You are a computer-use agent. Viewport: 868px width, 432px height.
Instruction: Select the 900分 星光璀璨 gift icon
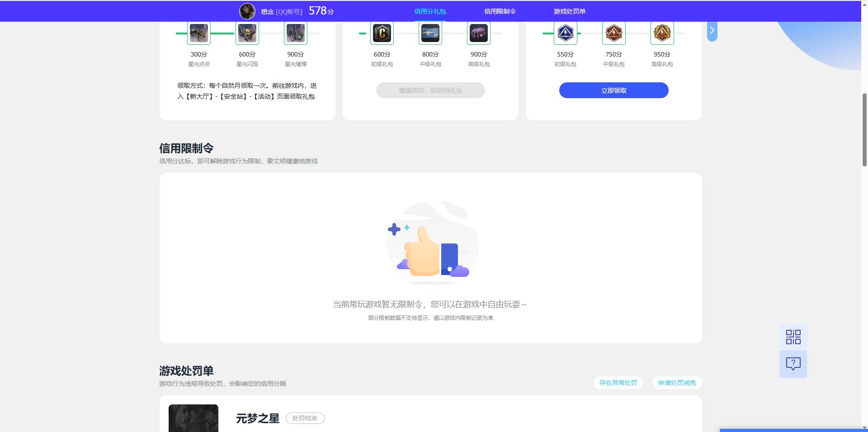point(296,33)
